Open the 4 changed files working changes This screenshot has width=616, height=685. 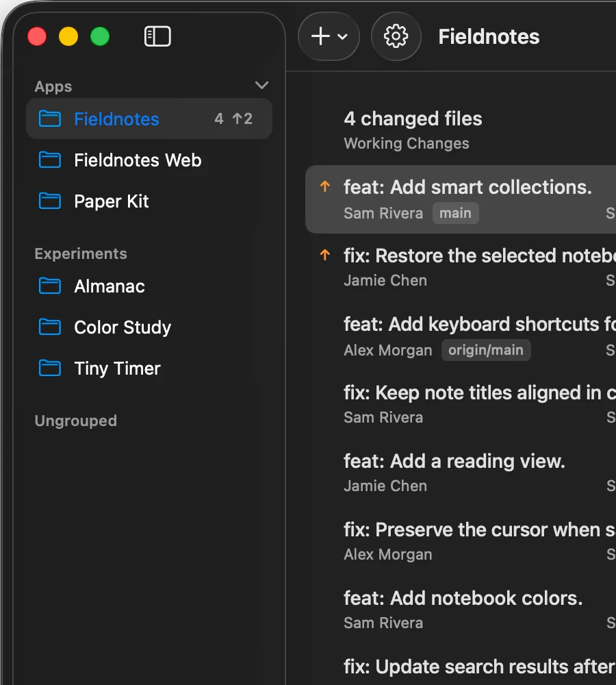(461, 130)
